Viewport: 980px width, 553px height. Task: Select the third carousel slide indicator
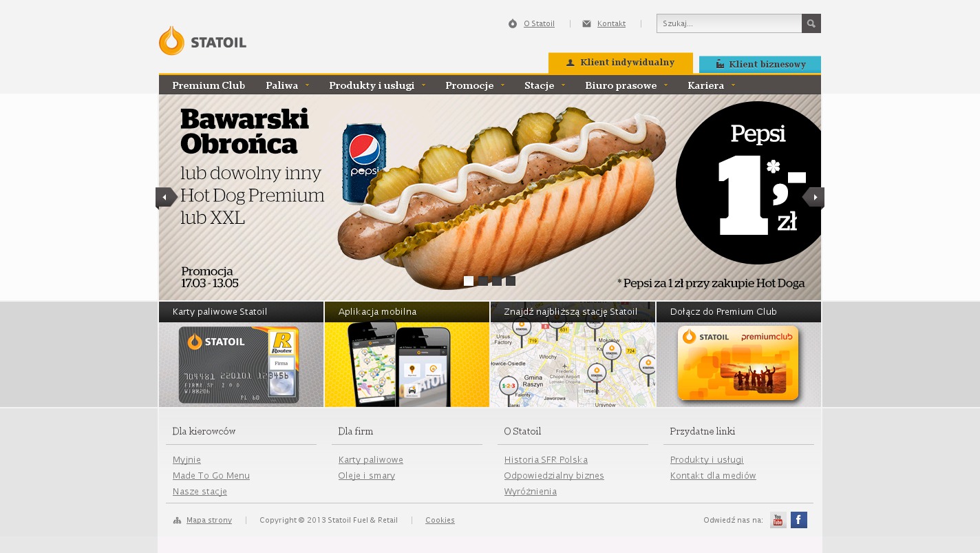coord(497,281)
